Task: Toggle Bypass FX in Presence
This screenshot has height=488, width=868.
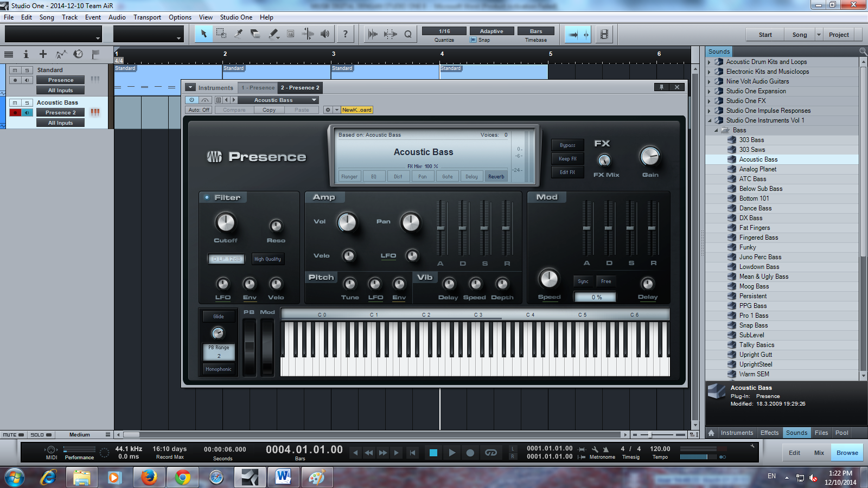Action: tap(567, 145)
